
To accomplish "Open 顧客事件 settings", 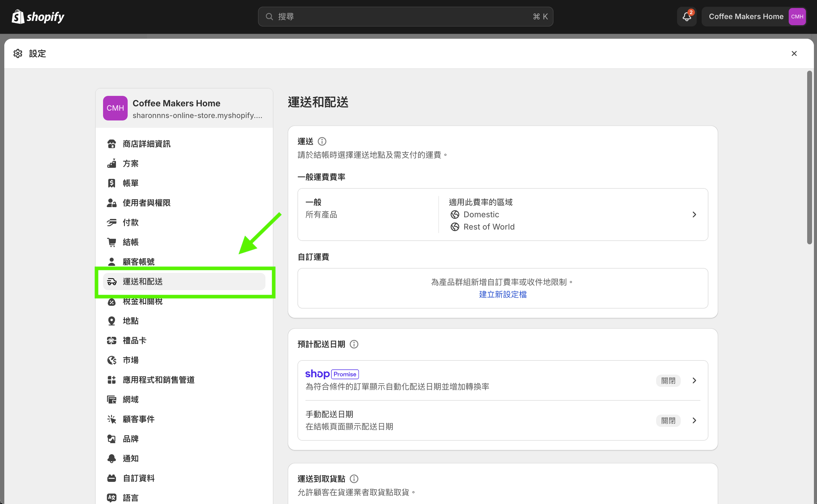I will coord(184,419).
